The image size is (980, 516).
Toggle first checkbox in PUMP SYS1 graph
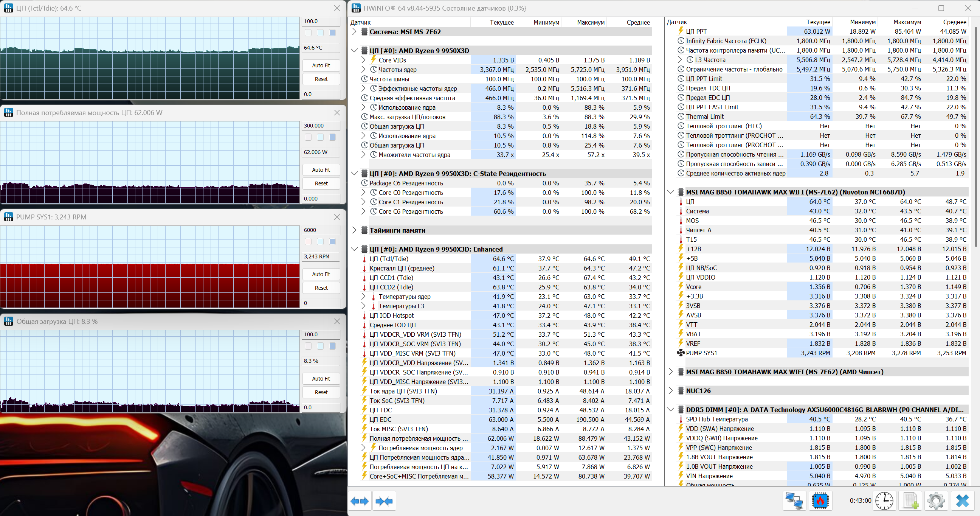point(308,242)
